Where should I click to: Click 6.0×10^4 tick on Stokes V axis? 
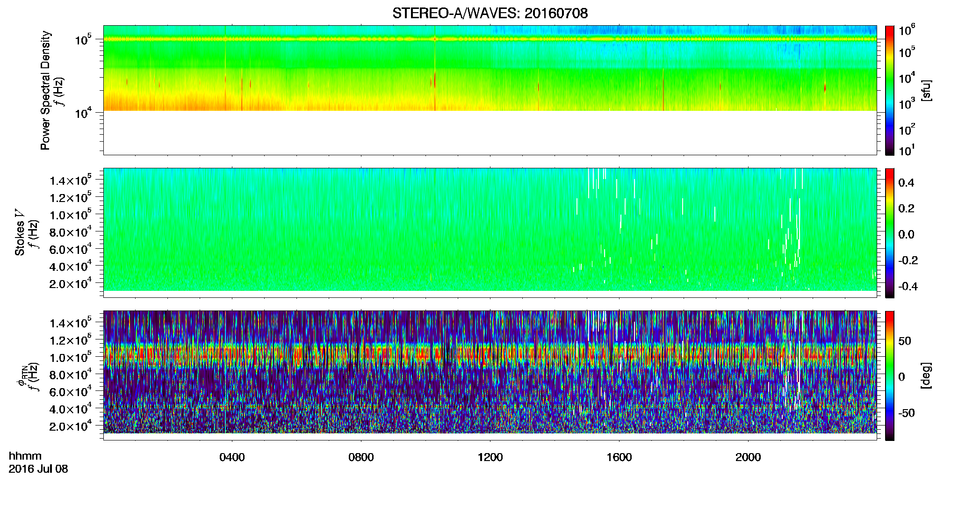coord(71,249)
